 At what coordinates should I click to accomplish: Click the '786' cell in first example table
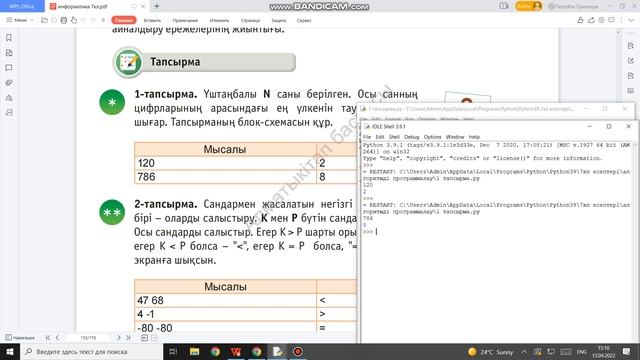(x=225, y=177)
